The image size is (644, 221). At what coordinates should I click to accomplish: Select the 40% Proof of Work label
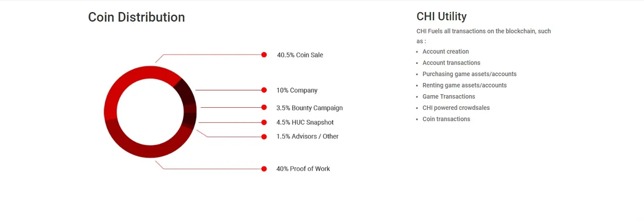303,169
